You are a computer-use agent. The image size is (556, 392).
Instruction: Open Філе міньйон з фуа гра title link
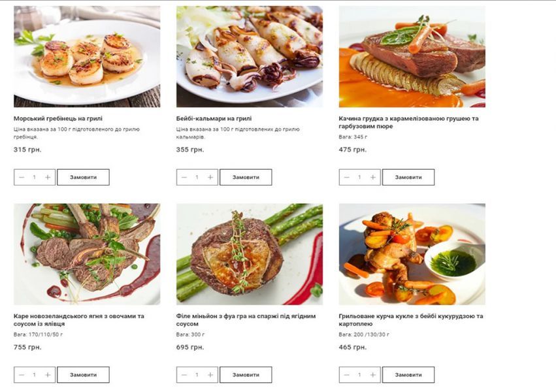pos(246,319)
